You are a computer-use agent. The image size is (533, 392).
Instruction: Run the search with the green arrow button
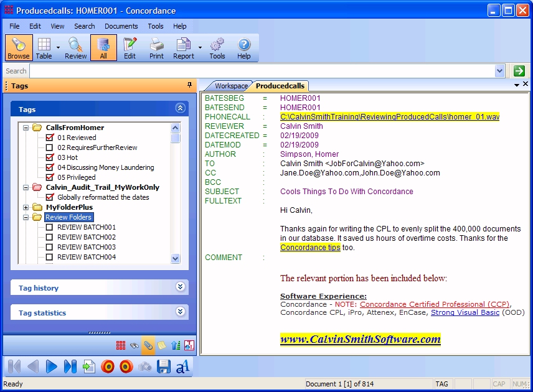coord(519,71)
